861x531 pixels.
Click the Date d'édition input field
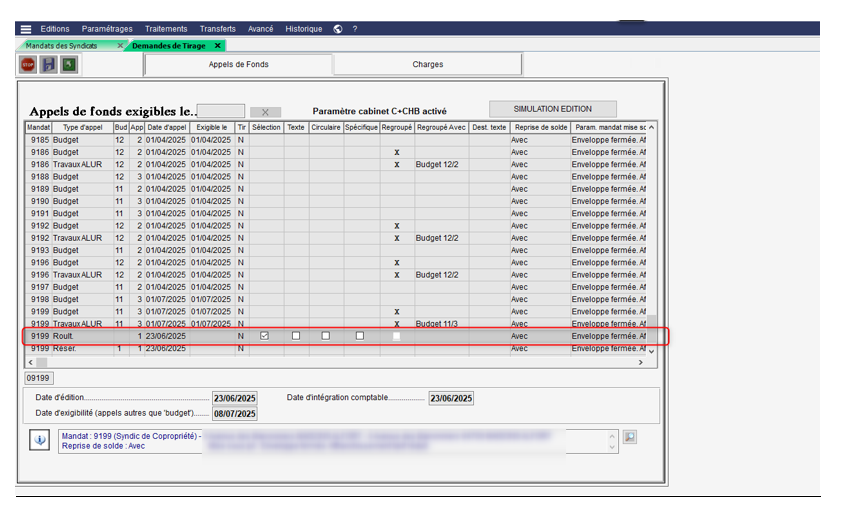pos(234,398)
